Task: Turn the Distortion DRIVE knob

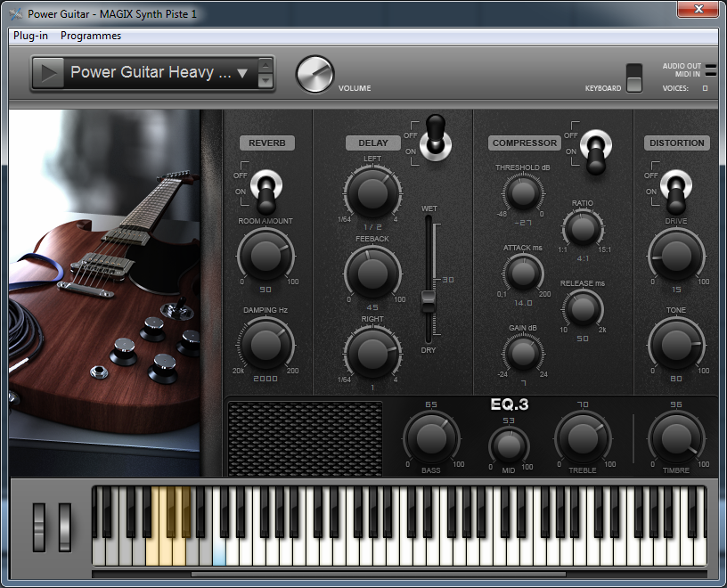Action: click(675, 257)
